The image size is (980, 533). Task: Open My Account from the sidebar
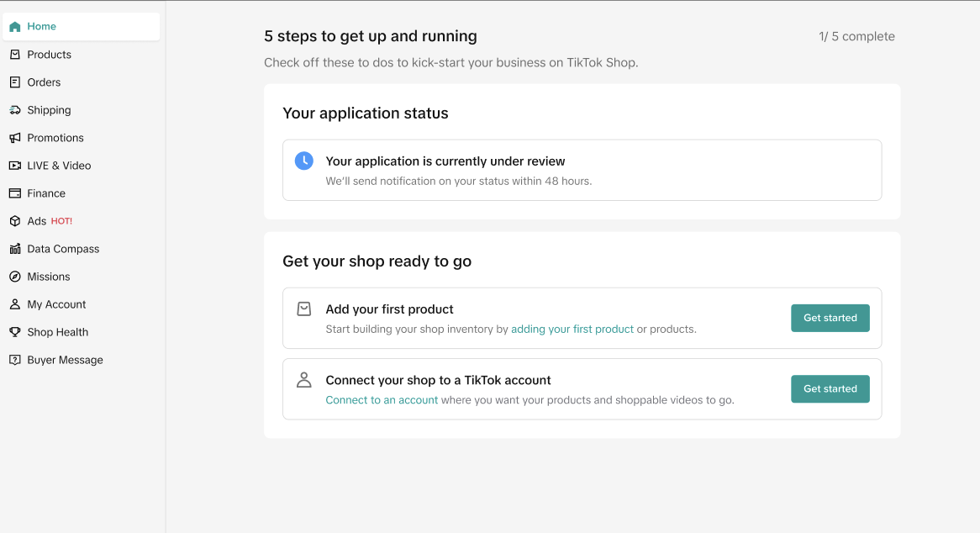click(x=56, y=304)
